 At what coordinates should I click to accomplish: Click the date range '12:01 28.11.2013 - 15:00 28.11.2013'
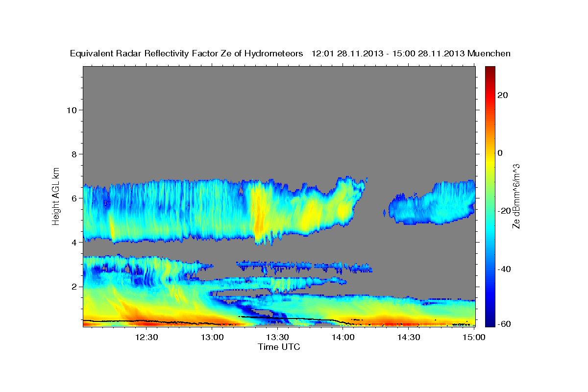point(389,53)
